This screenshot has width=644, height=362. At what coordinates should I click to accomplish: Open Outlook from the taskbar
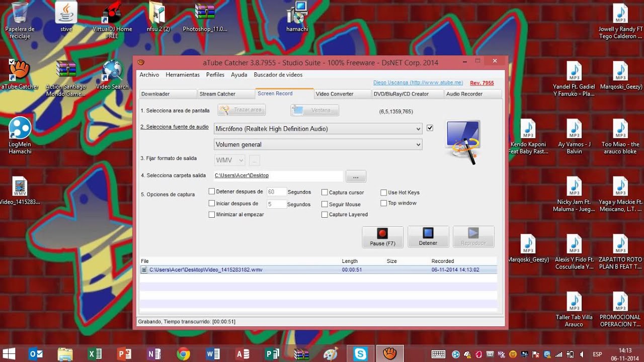coord(36,354)
